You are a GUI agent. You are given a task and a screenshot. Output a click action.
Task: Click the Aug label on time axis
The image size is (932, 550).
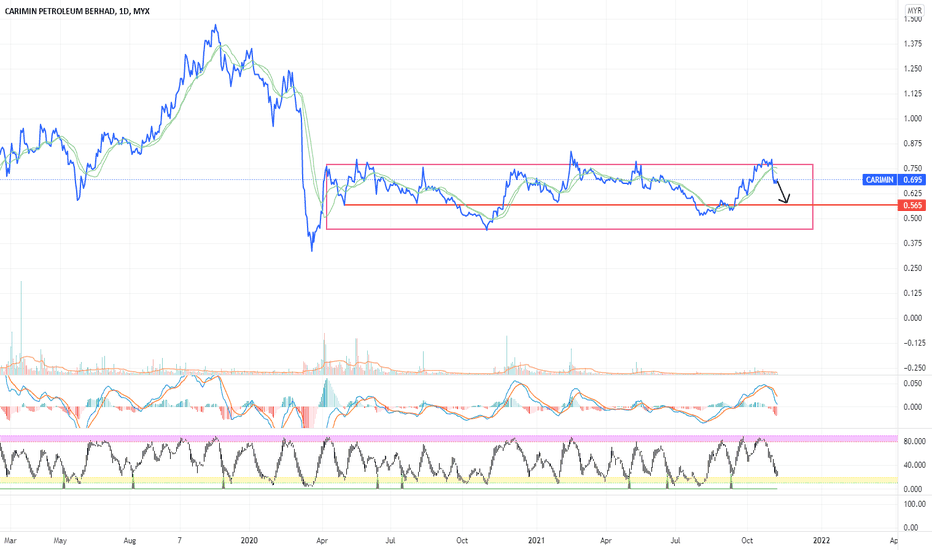130,541
